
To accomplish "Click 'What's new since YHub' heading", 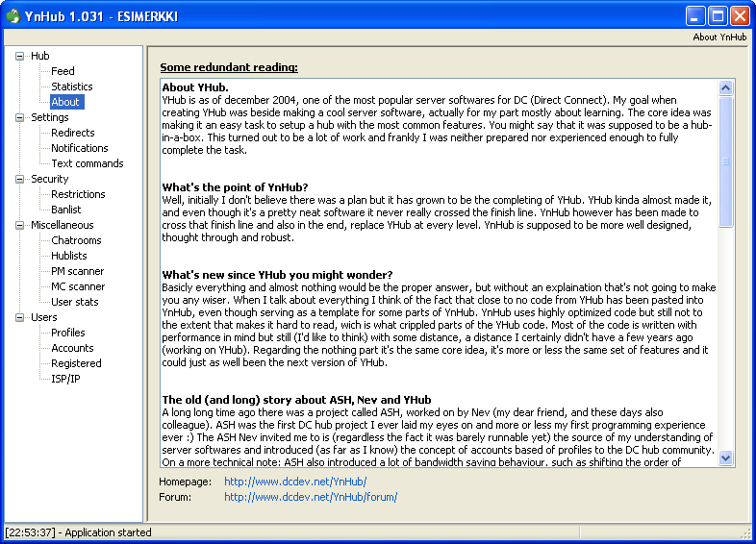I will click(277, 275).
